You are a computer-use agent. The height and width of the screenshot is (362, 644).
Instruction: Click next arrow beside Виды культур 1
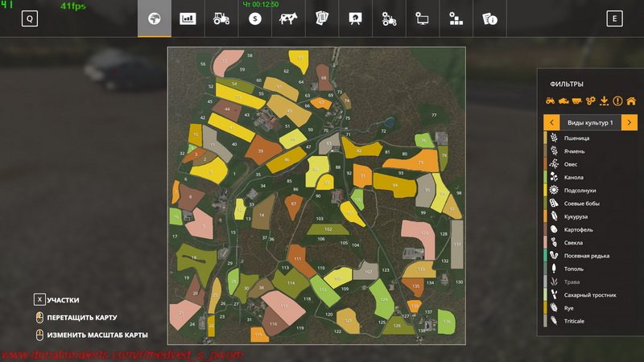(630, 122)
